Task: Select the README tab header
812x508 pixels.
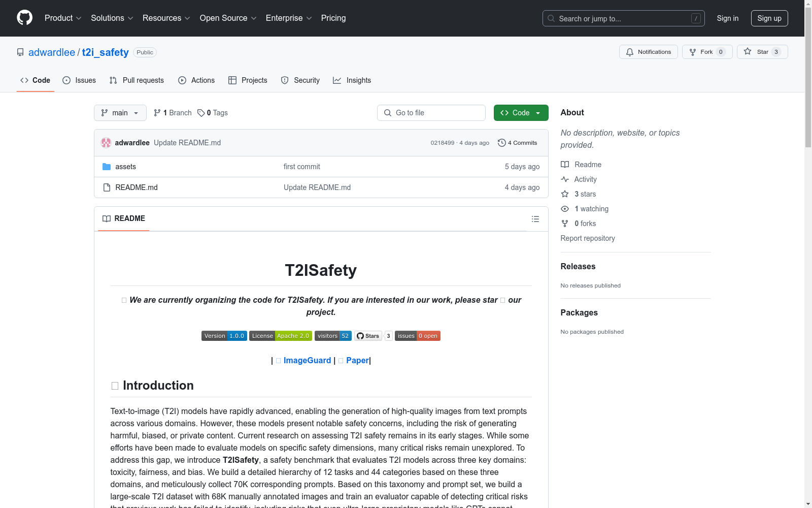Action: (124, 218)
